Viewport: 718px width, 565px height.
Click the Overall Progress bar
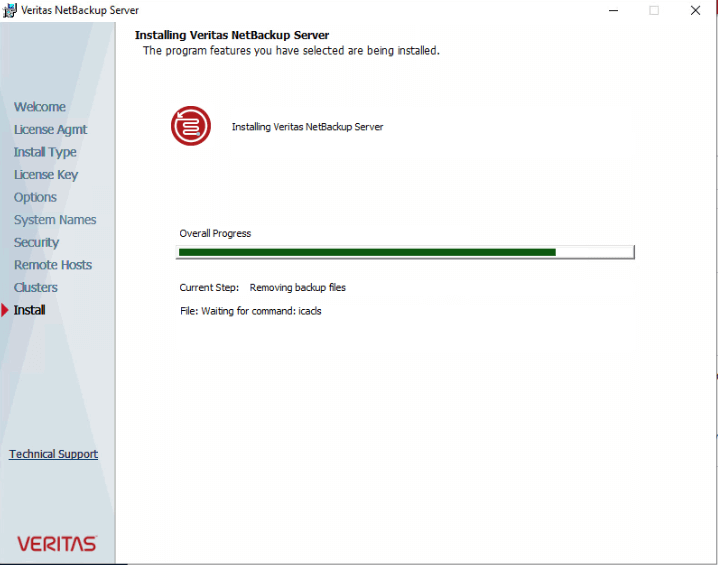click(405, 252)
